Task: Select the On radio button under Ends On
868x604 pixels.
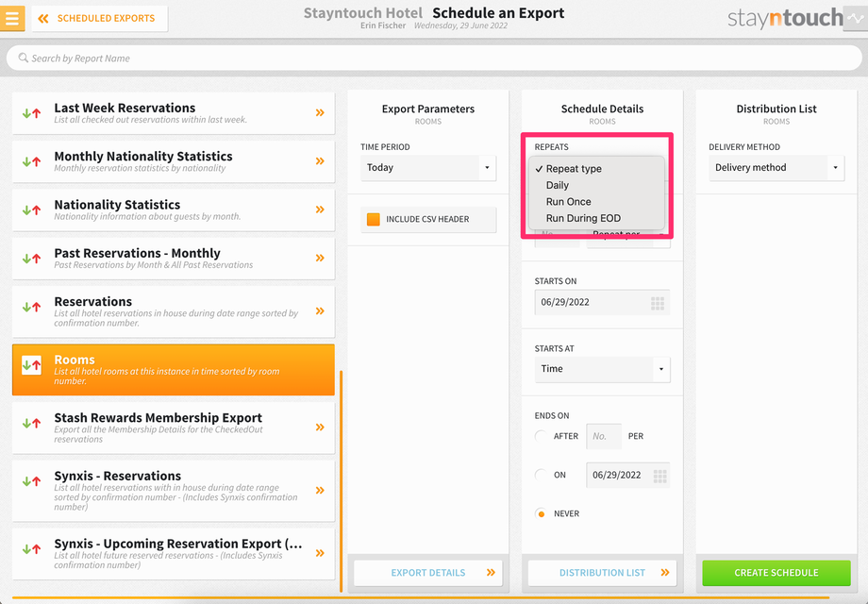Action: (541, 475)
